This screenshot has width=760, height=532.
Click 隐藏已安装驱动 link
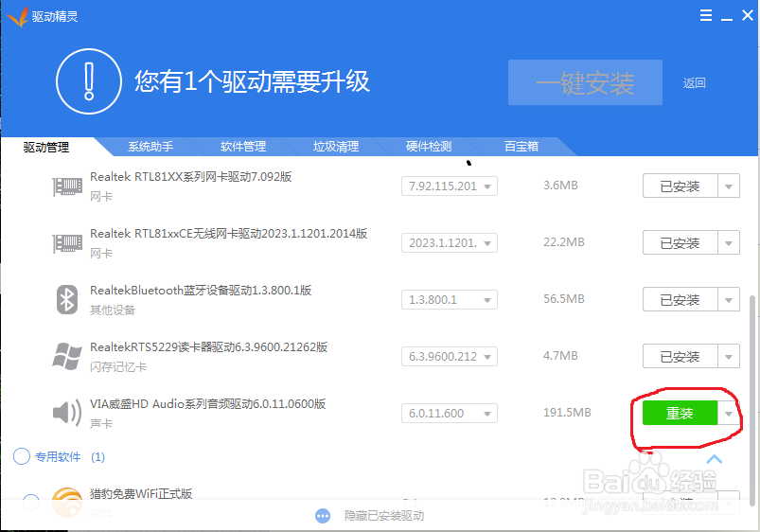[x=384, y=516]
